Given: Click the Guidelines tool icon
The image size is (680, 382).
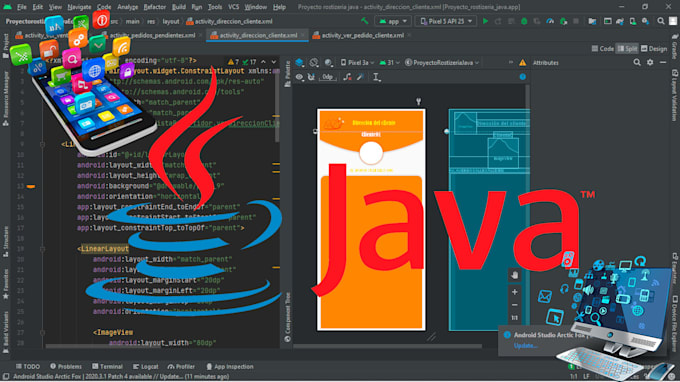Looking at the screenshot, I should [x=376, y=77].
